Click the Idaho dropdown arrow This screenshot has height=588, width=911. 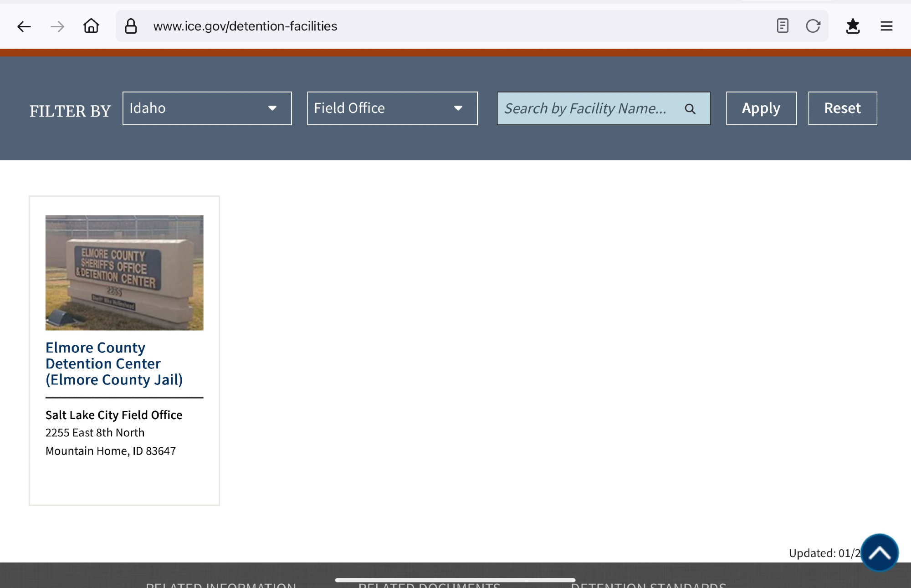coord(272,108)
